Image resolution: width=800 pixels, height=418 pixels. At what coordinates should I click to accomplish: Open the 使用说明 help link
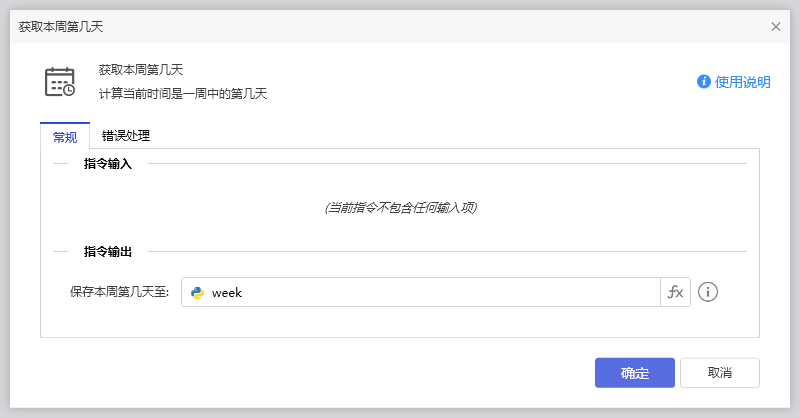[x=742, y=82]
